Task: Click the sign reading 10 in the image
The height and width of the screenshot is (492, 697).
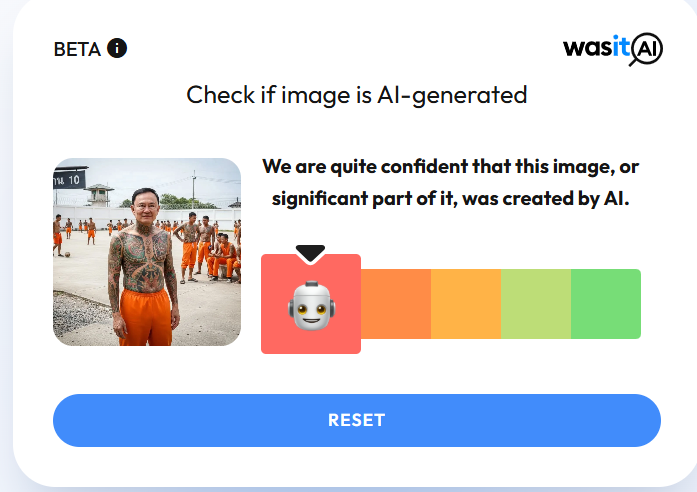Action: tap(69, 178)
